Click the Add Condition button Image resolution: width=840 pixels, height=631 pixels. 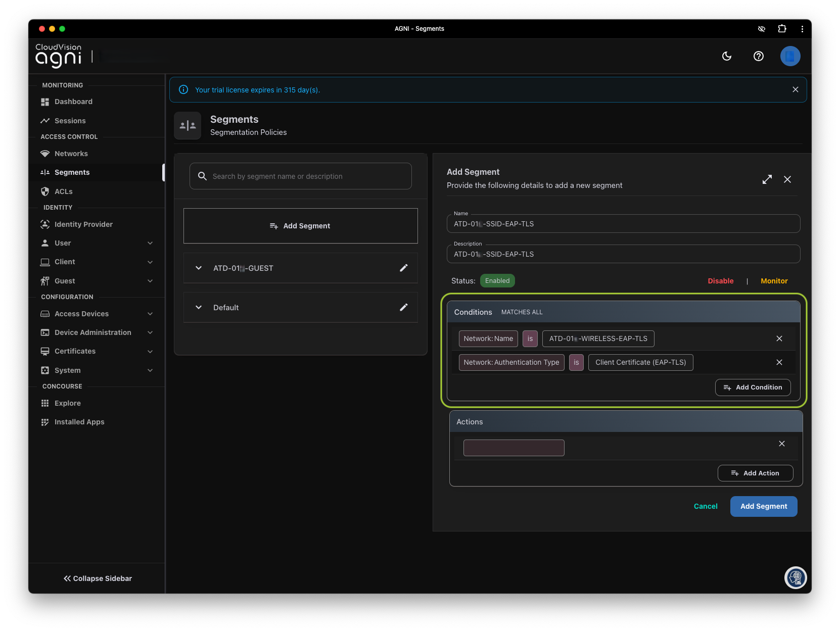pos(753,387)
